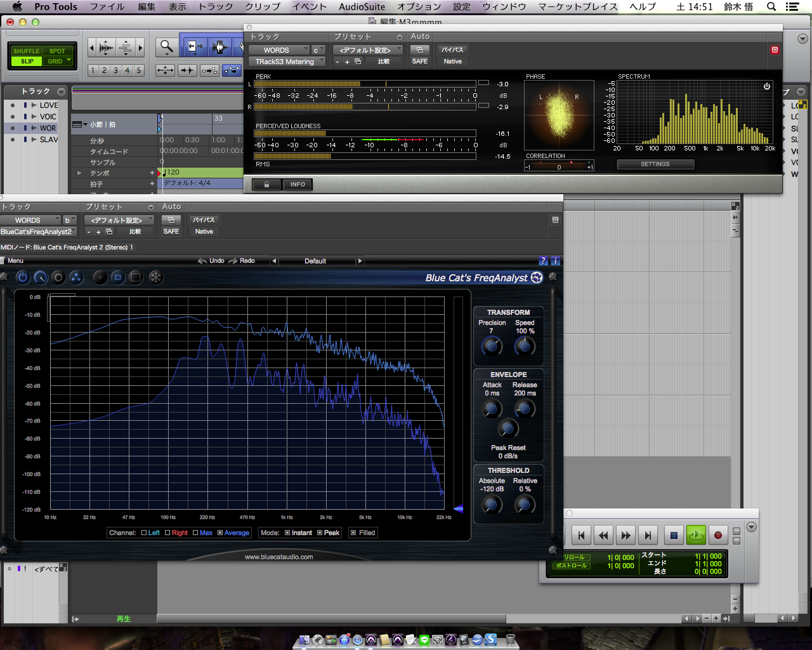The height and width of the screenshot is (650, 812).
Task: Open the トラック list menu dropdown
Action: pos(61,91)
